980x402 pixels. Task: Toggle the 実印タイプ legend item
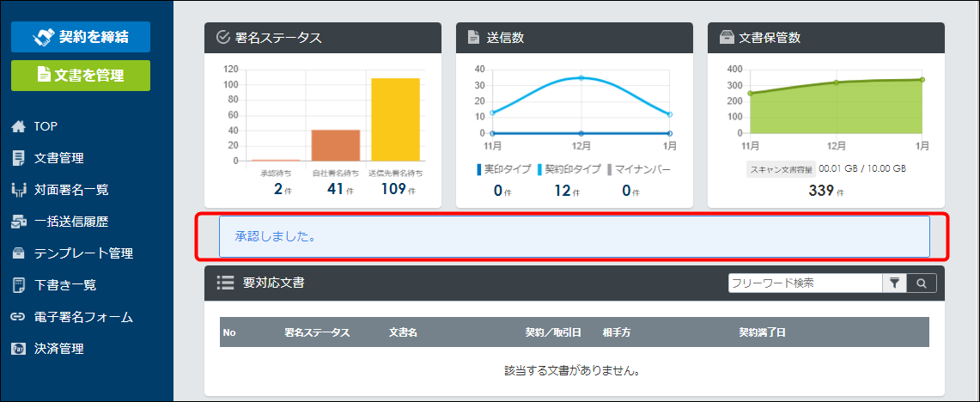pyautogui.click(x=504, y=169)
